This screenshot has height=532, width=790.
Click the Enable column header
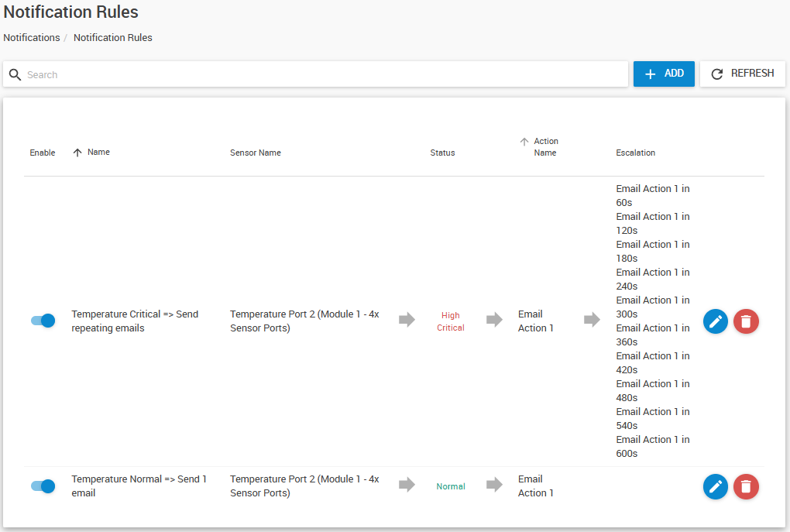[43, 153]
